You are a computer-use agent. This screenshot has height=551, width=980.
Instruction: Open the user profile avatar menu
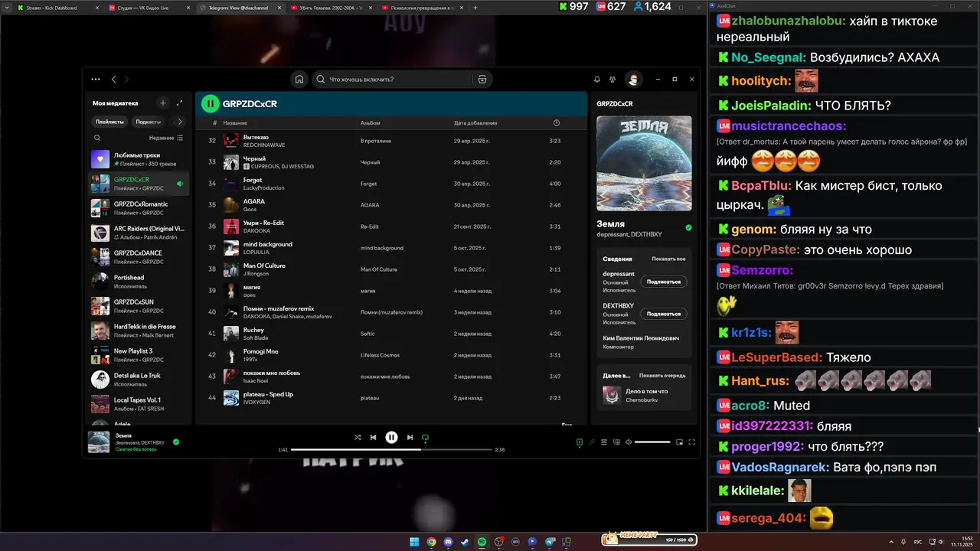tap(633, 79)
